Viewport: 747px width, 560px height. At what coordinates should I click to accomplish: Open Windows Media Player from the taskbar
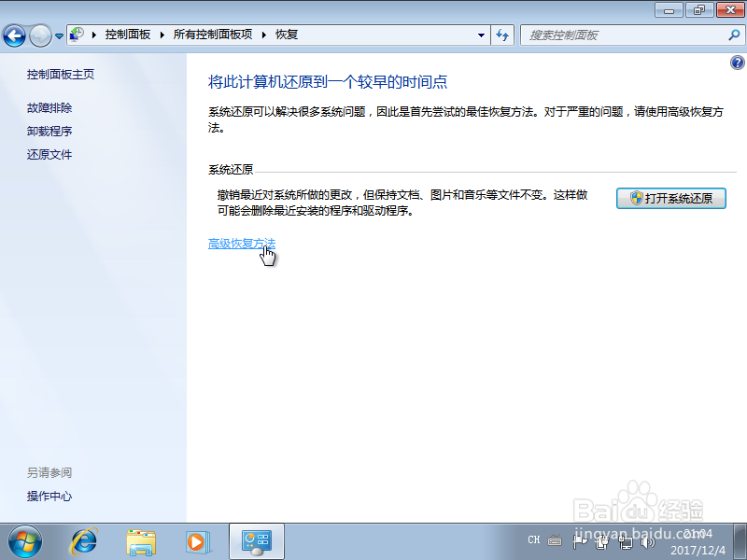tap(196, 541)
